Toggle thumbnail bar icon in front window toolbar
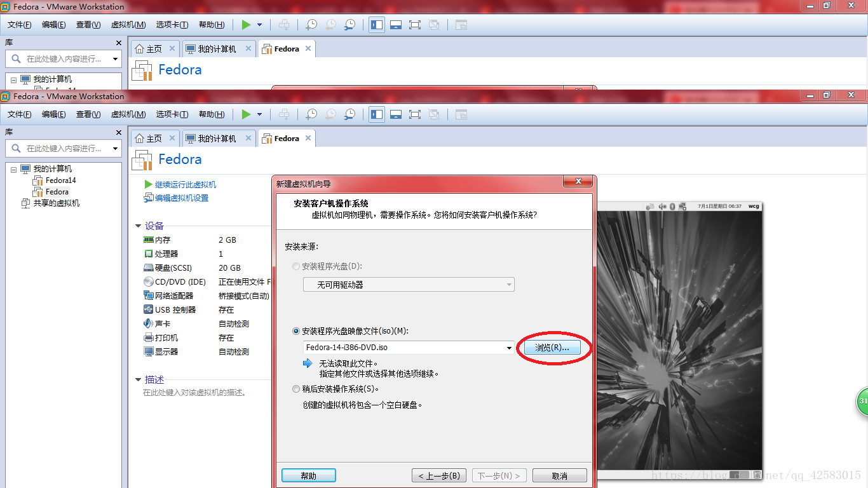 click(x=396, y=114)
